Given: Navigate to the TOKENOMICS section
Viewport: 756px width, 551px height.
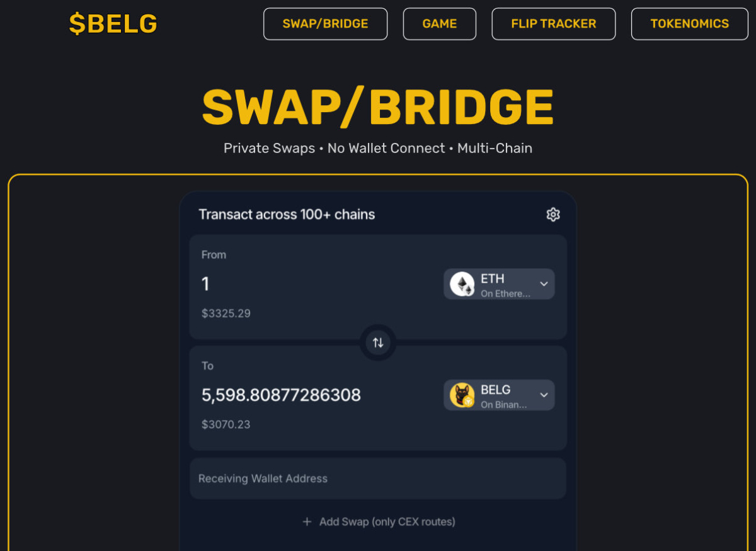Looking at the screenshot, I should 689,23.
